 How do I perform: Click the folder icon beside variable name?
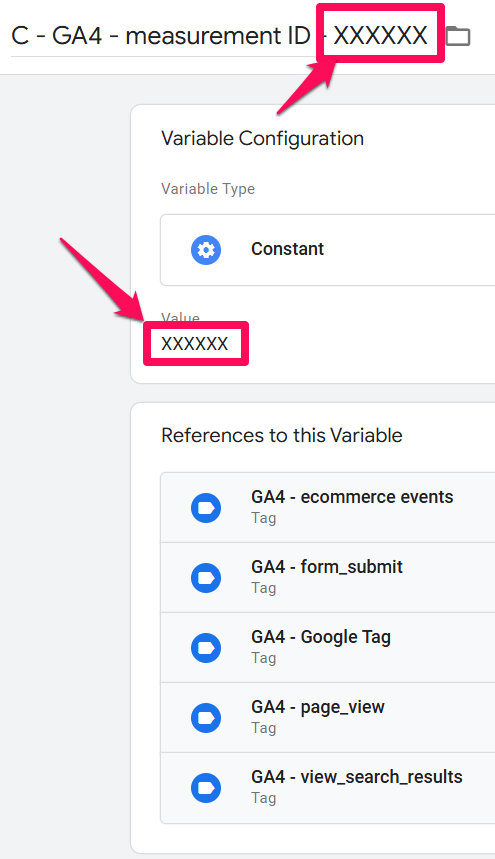tap(458, 36)
